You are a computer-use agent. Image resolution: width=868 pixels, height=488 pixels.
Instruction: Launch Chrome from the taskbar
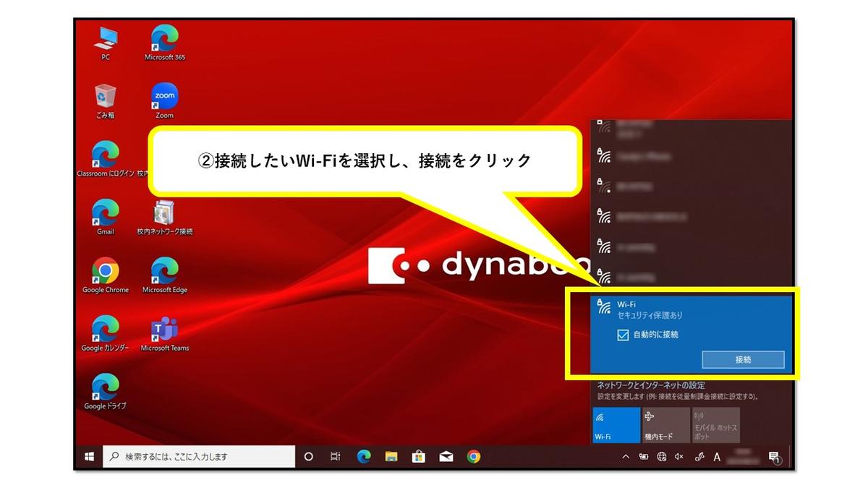[474, 457]
